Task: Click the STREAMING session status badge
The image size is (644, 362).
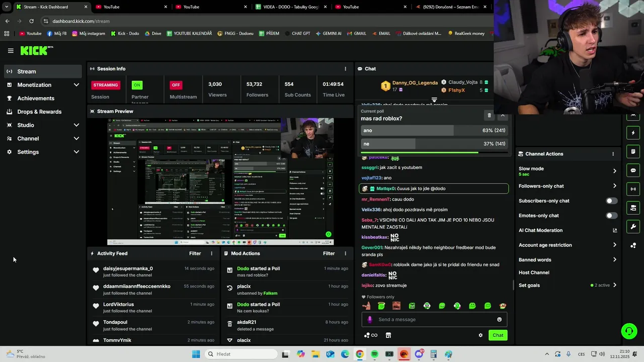Action: pos(106,85)
